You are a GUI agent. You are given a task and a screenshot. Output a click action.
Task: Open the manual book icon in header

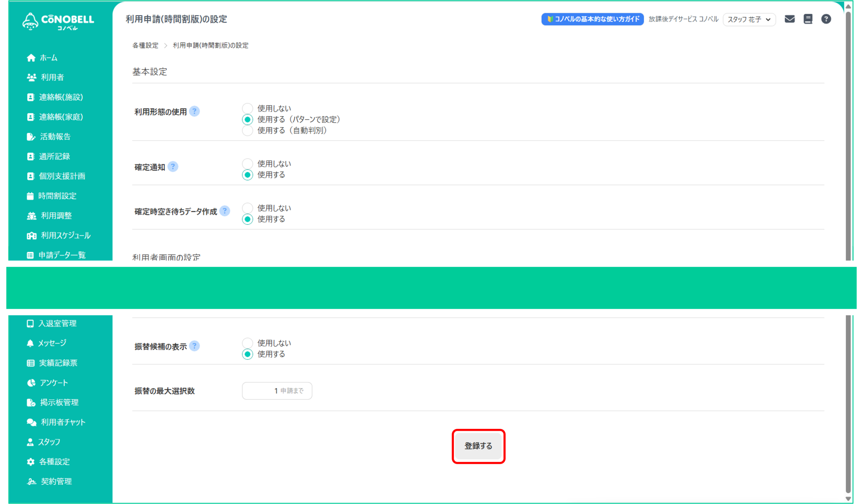tap(808, 19)
